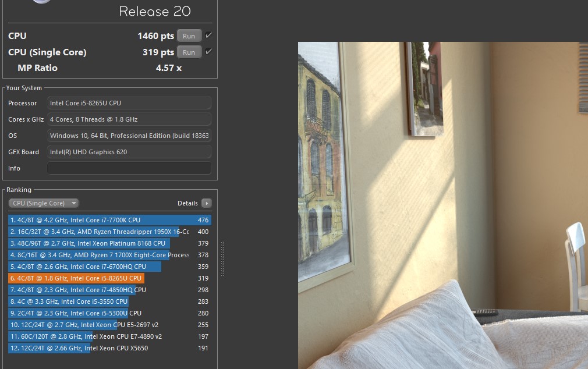Click the Processor field showing i5-8265U
The height and width of the screenshot is (369, 588).
129,103
